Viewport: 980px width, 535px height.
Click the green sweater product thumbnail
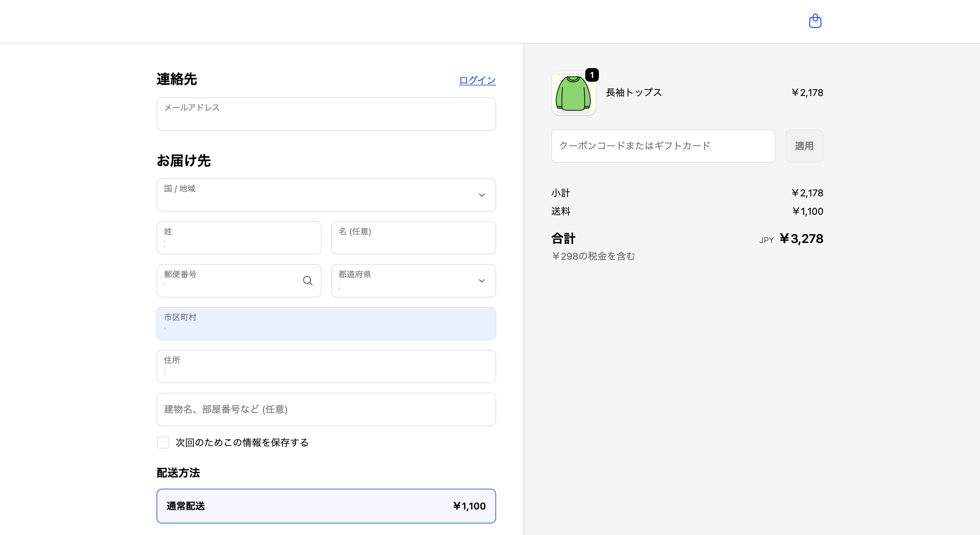[573, 93]
